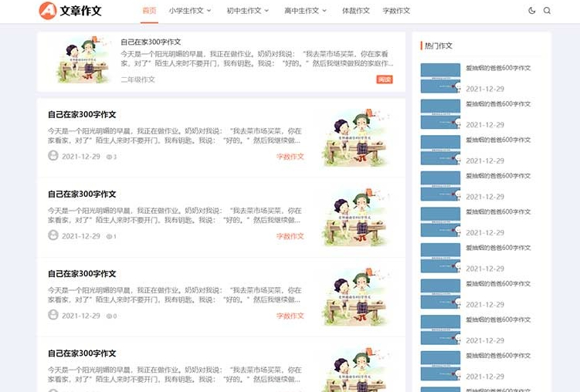The height and width of the screenshot is (392, 580).
Task: Click the view-count eye icon showing 0
Action: (x=109, y=316)
